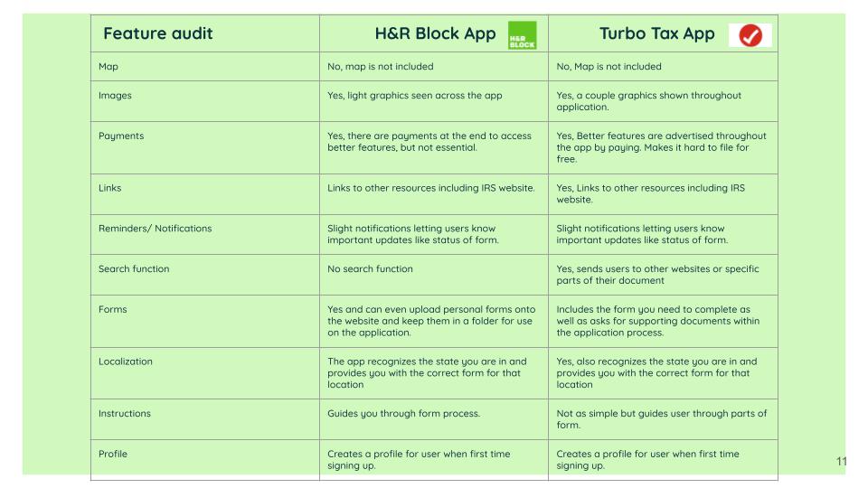Select the "Feature audit" header cell

pyautogui.click(x=158, y=34)
